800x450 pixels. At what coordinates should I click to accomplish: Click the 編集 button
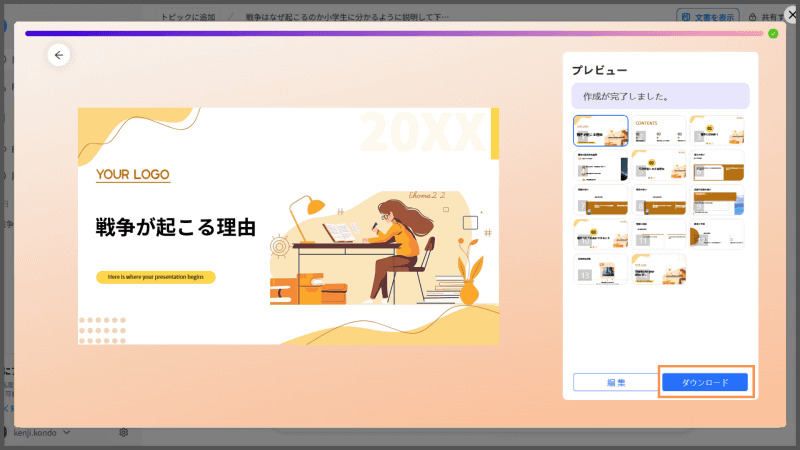[616, 382]
